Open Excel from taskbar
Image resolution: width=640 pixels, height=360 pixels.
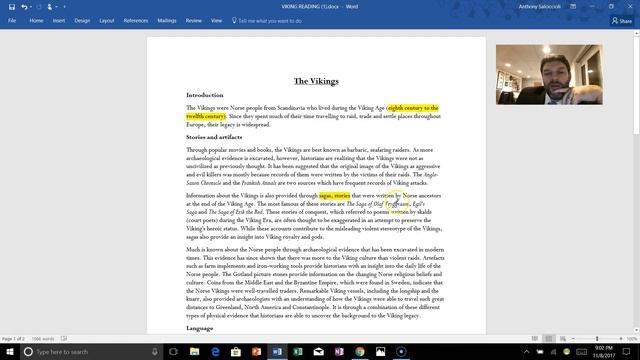(x=298, y=351)
